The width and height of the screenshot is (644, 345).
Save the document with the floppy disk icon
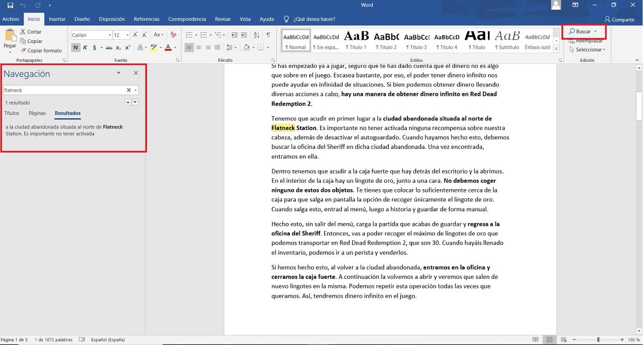[x=10, y=5]
